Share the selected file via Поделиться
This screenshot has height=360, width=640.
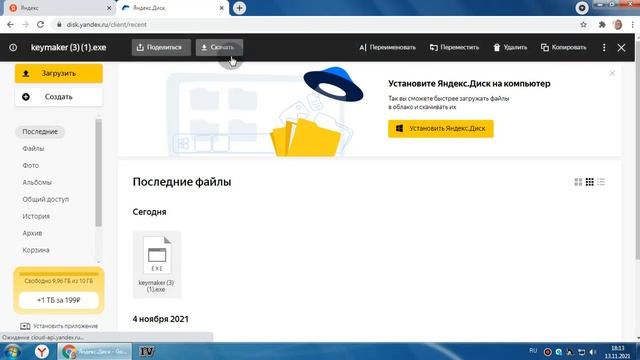161,47
